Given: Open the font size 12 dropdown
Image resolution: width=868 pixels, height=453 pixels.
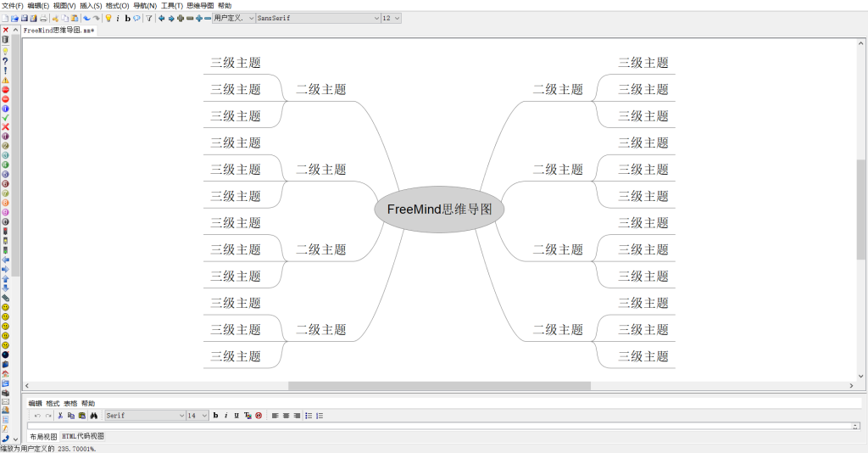Looking at the screenshot, I should (x=391, y=19).
